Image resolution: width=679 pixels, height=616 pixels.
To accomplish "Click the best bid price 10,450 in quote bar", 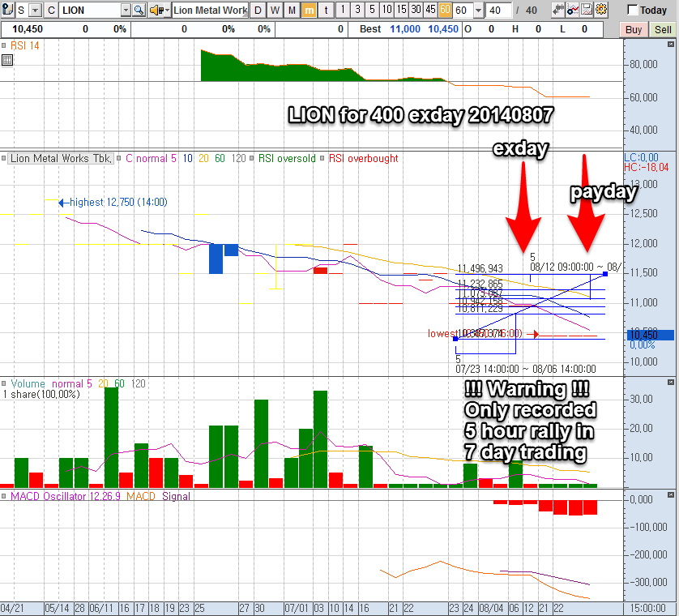I will click(442, 29).
